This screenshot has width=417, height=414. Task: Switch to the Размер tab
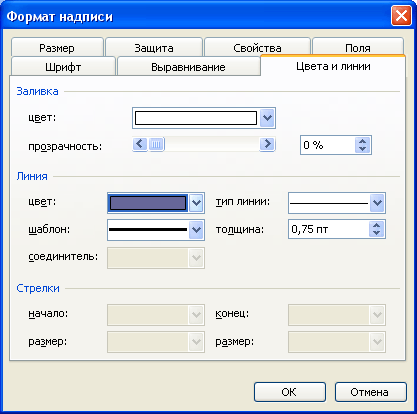tap(57, 48)
